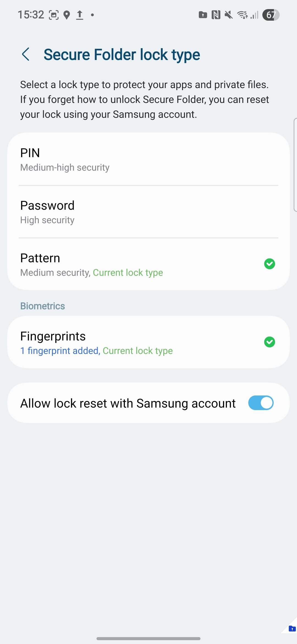Tap the battery level indicator
Viewport: 297px width, 644px height.
coord(271,15)
